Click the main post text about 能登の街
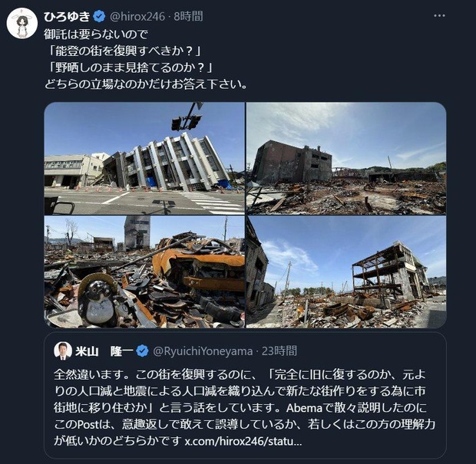 146,60
